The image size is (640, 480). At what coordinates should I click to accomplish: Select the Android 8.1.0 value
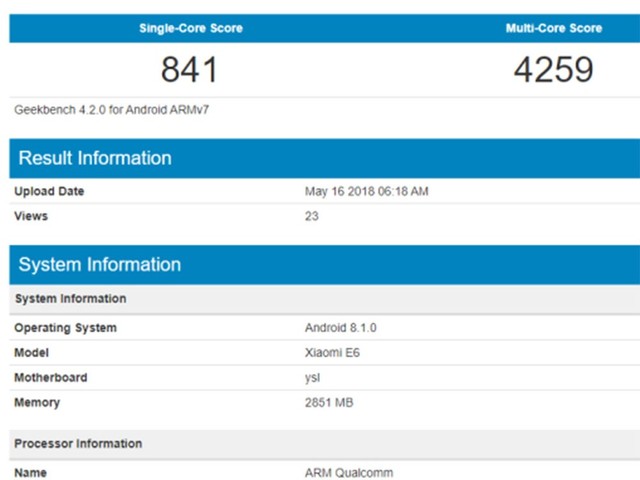tap(341, 328)
